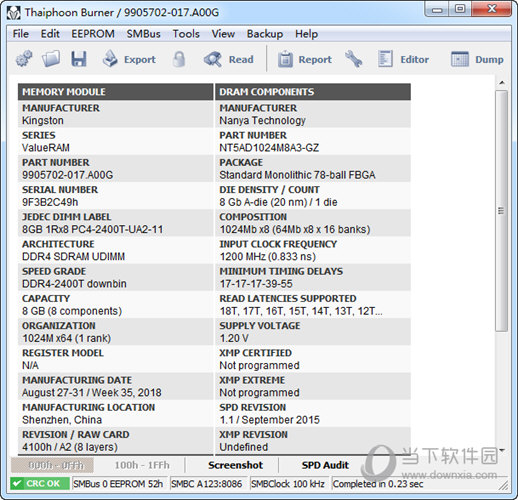Click SMBClock 100 kHz status entry
This screenshot has width=518, height=500.
click(x=288, y=483)
